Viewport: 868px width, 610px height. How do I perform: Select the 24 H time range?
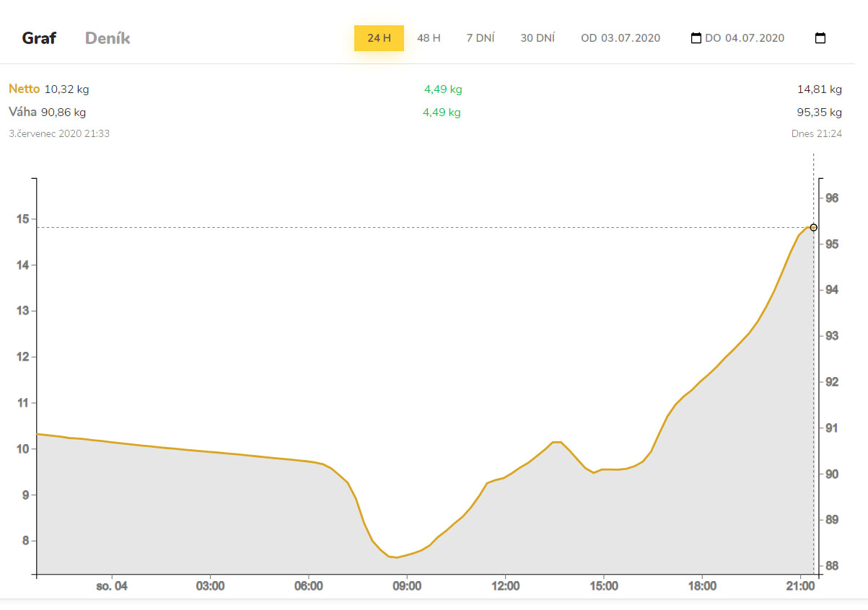coord(379,38)
